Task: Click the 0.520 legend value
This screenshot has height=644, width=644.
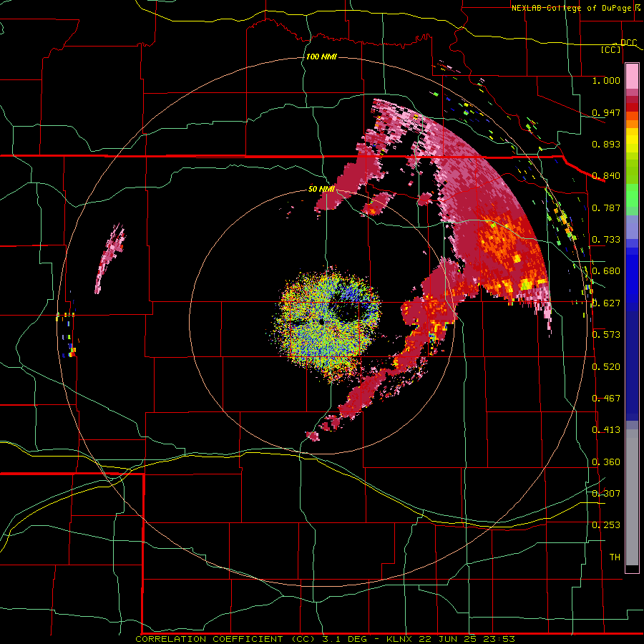Action: tap(606, 366)
